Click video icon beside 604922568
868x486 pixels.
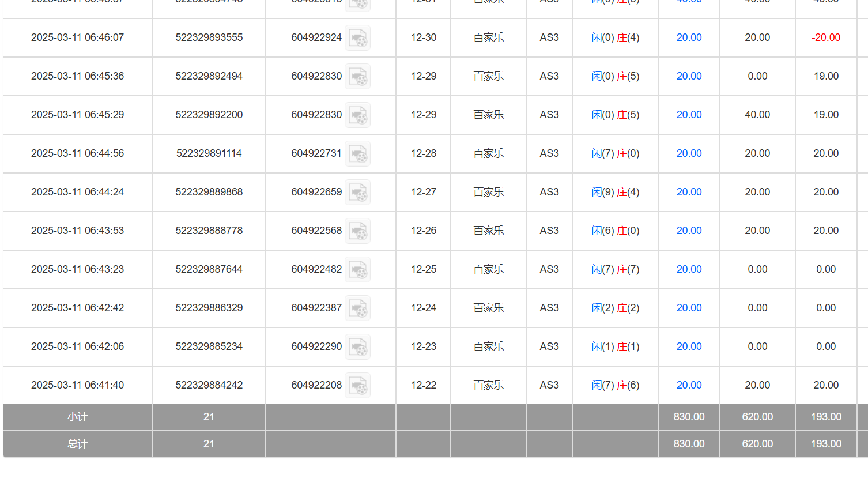357,231
